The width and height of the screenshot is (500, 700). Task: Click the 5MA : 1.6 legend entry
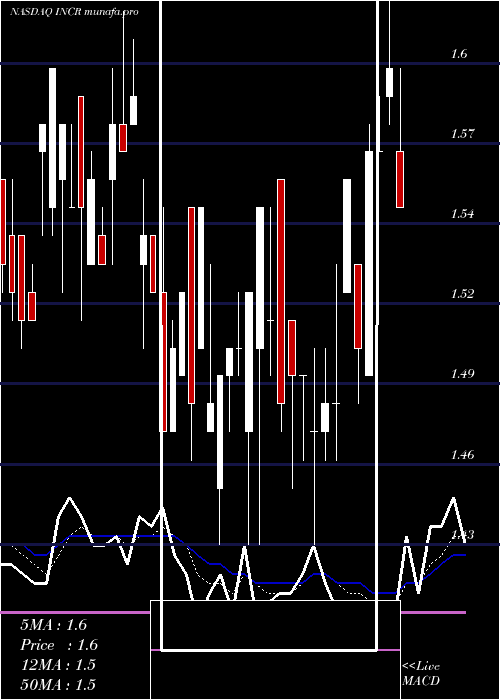coord(54,625)
